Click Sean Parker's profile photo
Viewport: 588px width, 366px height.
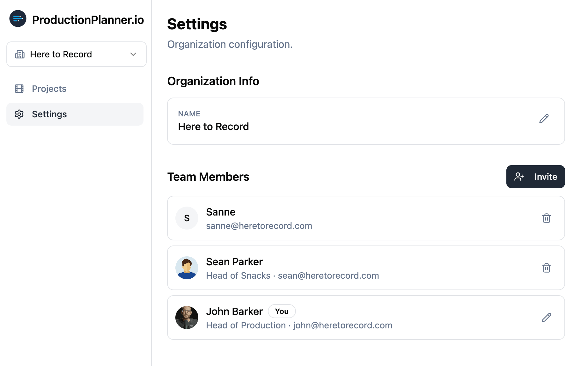(187, 268)
